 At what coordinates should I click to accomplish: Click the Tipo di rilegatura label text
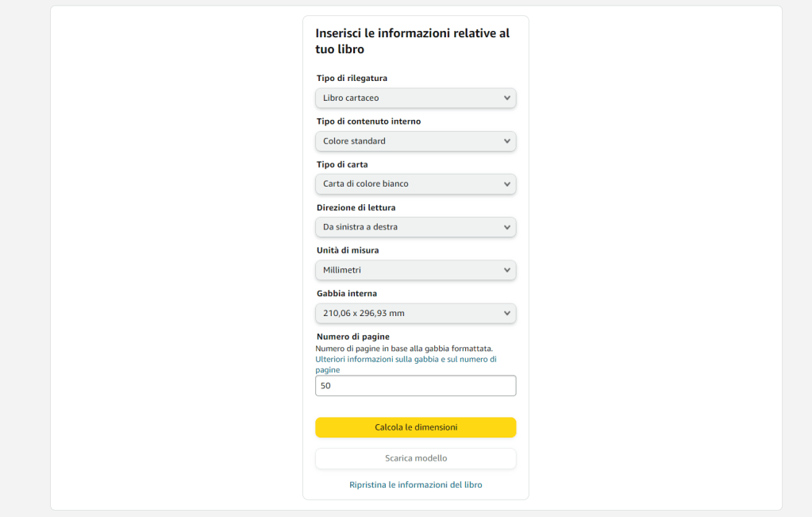(352, 78)
